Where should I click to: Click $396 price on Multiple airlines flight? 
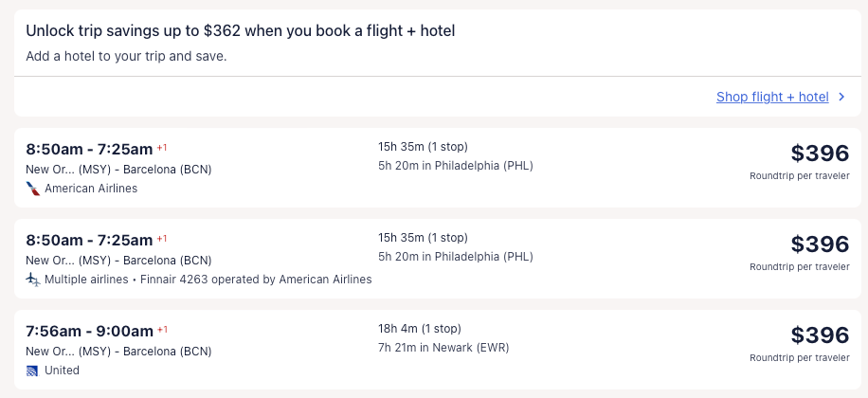[820, 244]
